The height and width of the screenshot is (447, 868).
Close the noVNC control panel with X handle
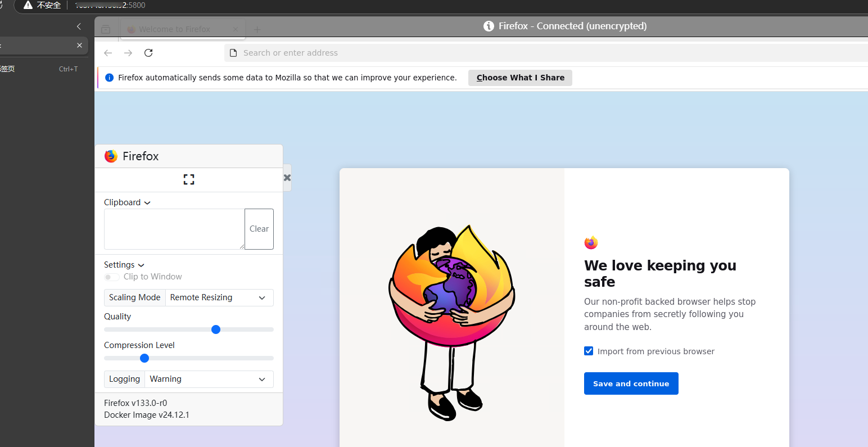pos(287,178)
